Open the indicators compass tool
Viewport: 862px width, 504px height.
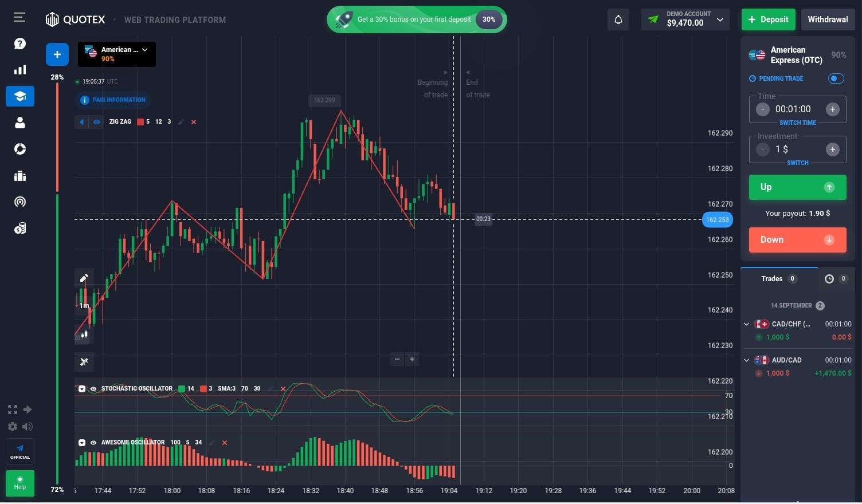tap(84, 361)
